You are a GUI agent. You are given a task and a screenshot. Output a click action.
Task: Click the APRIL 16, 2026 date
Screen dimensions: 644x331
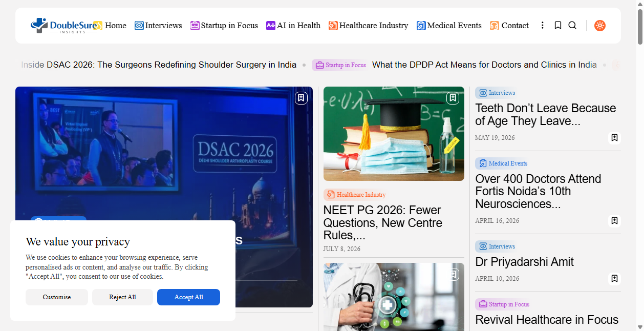(497, 221)
